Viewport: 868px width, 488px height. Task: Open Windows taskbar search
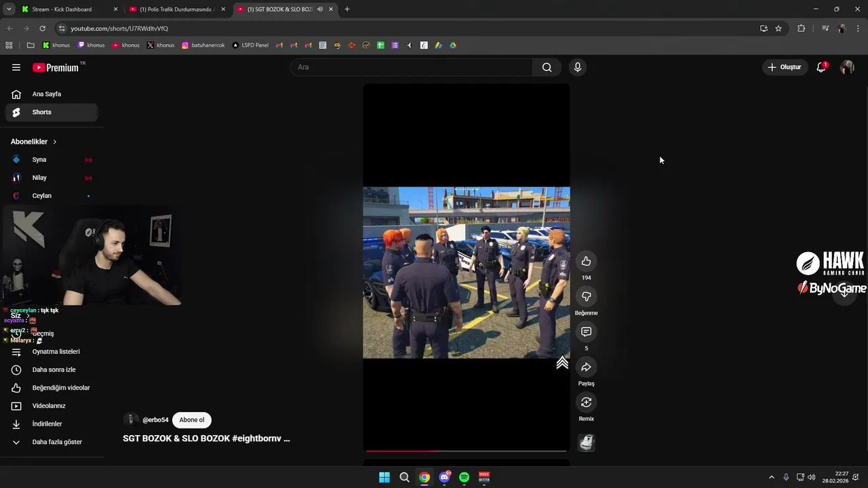(x=404, y=477)
